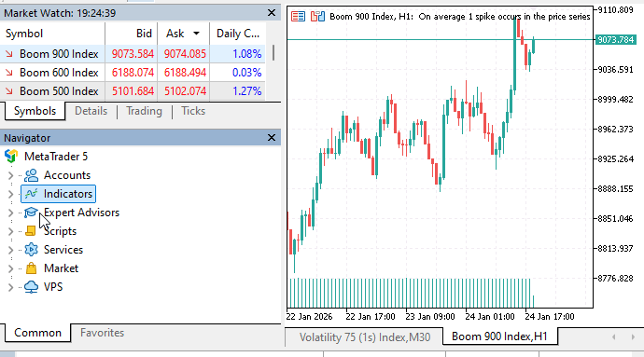644x357 pixels.
Task: Expand the Accounts tree node
Action: tap(10, 175)
